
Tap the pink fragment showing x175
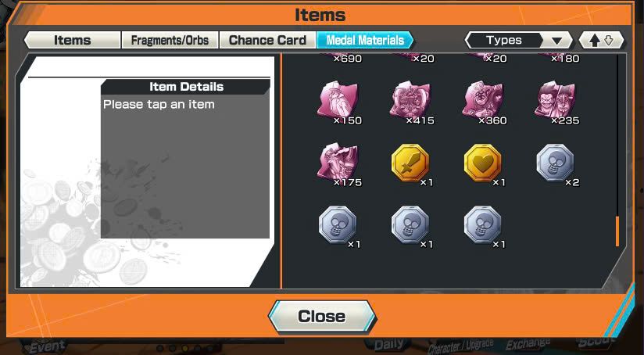coord(338,162)
